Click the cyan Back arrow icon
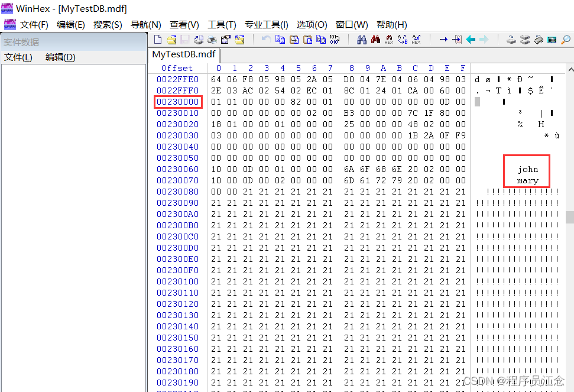 click(471, 40)
